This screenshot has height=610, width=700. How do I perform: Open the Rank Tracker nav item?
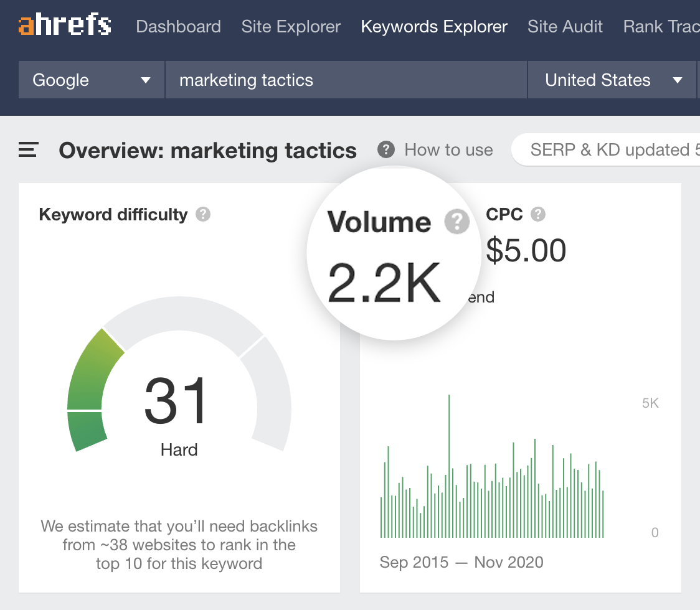(661, 27)
